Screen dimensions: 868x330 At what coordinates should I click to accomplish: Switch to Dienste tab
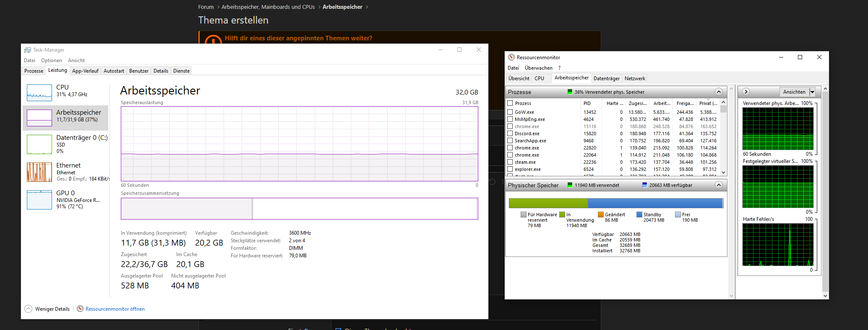pos(182,71)
